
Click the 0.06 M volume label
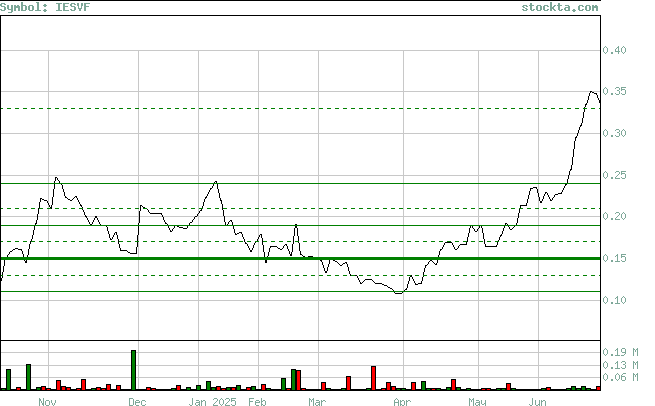click(x=620, y=377)
